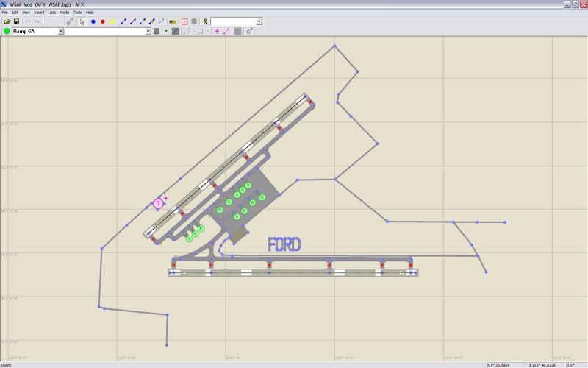Select the pink T tower marker

[x=158, y=204]
